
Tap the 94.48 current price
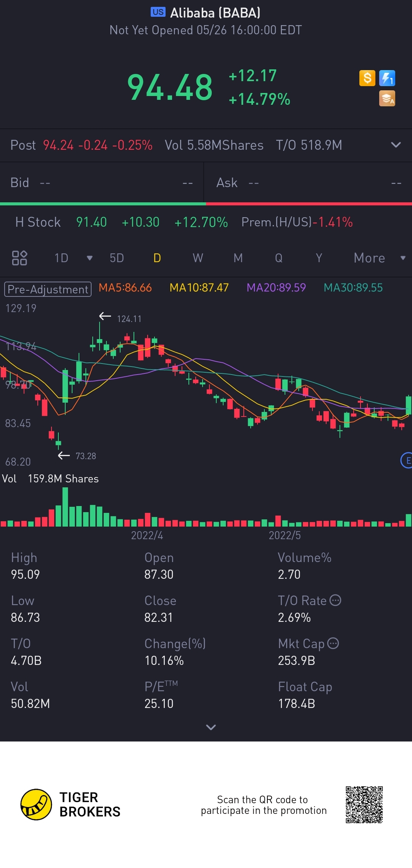tap(170, 88)
